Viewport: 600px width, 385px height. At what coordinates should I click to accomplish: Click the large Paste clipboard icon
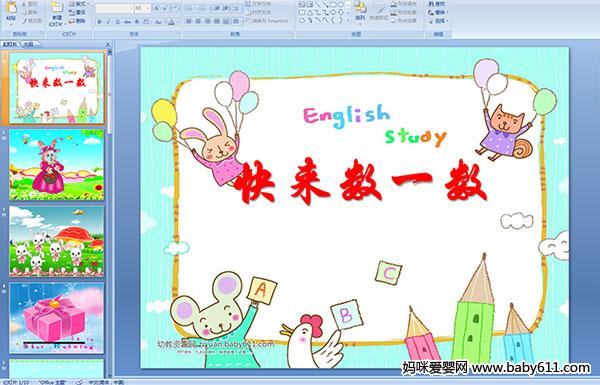click(11, 8)
